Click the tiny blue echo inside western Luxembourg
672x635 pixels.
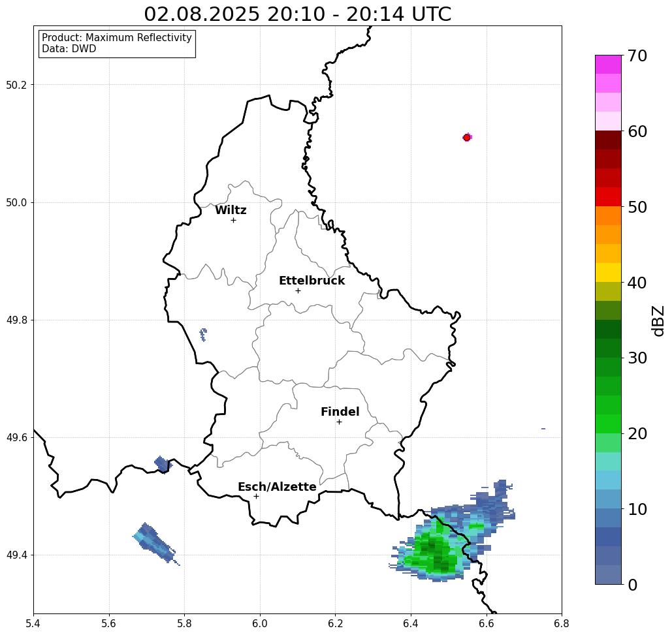pyautogui.click(x=203, y=334)
